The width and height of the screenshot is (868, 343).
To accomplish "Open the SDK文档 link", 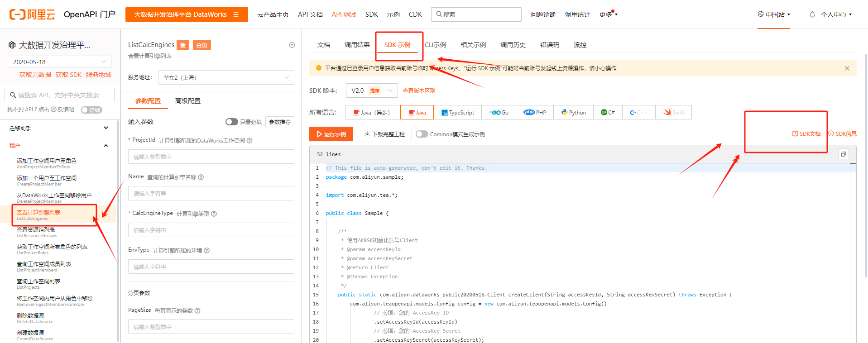I will pos(806,134).
